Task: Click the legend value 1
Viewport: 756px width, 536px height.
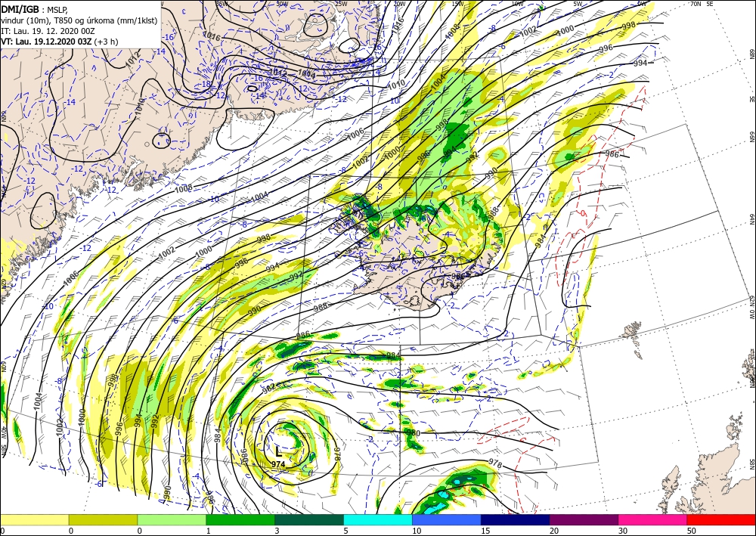Action: coord(209,531)
